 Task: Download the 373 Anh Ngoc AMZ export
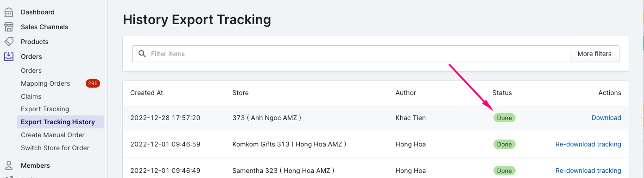(606, 118)
